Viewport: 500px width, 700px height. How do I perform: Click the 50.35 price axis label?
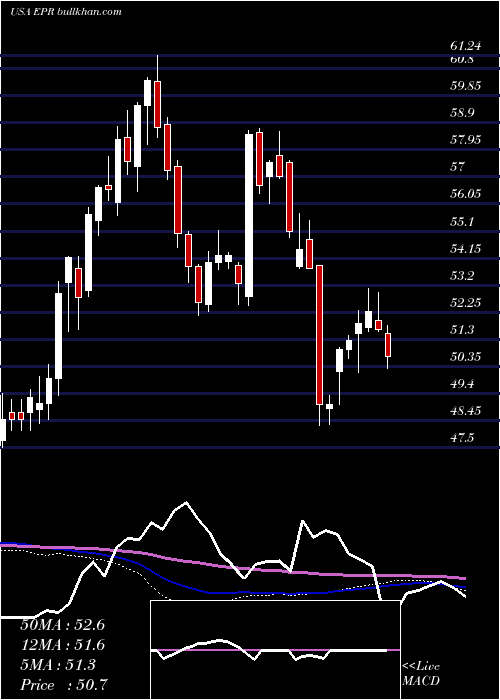click(x=465, y=357)
